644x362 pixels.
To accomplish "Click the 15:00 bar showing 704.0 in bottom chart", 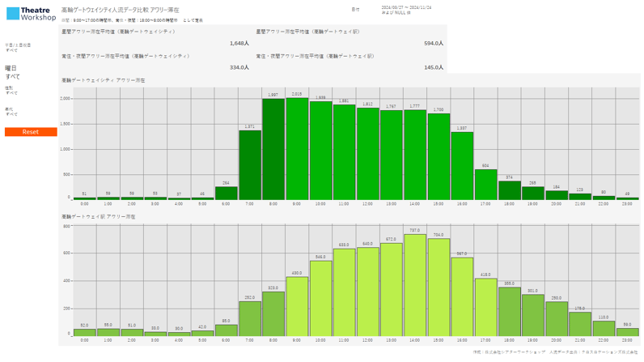I will [439, 287].
